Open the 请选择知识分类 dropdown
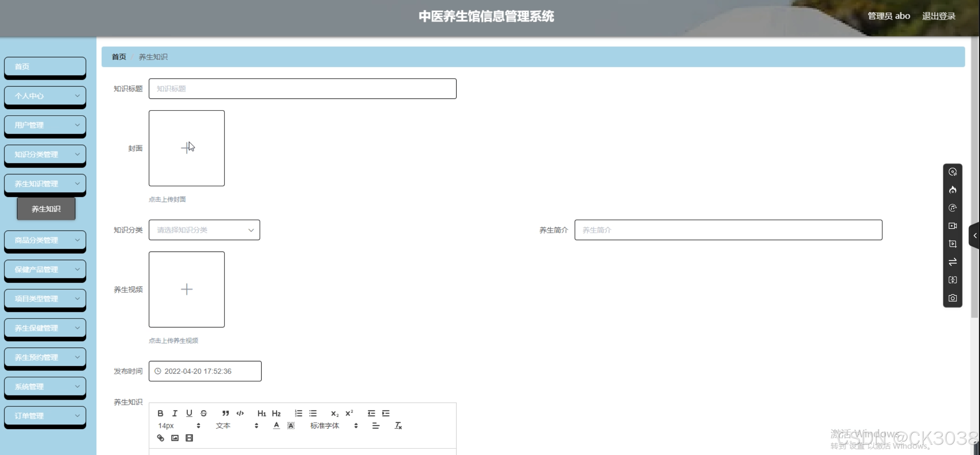This screenshot has height=455, width=980. click(x=204, y=230)
